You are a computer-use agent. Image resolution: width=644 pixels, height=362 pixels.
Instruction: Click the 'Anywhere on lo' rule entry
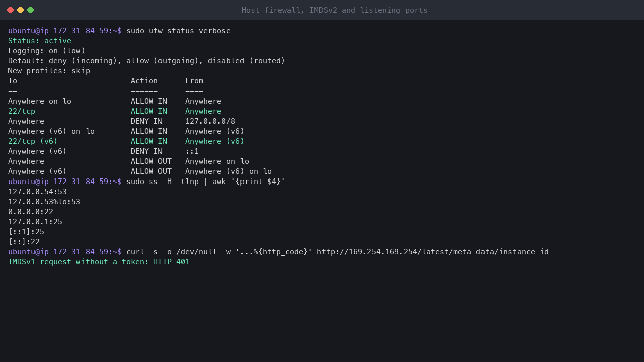click(40, 101)
